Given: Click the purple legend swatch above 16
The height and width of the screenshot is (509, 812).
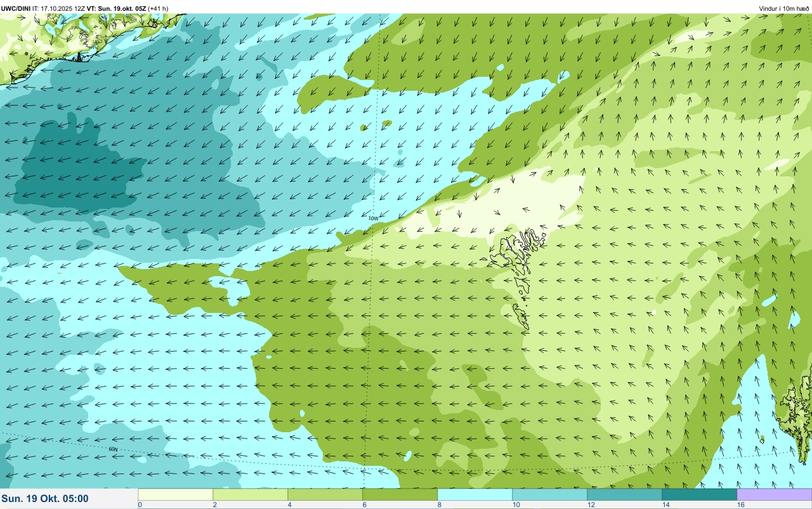Looking at the screenshot, I should [775, 494].
